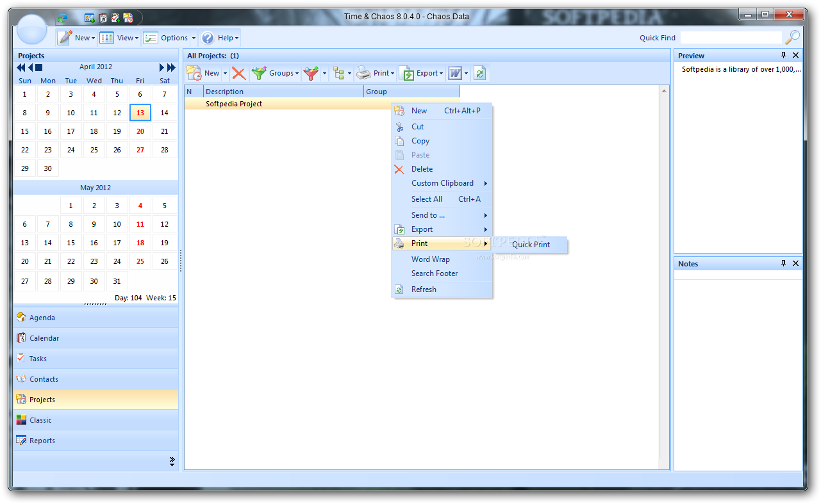Click the new project folder quick-access icon
Viewport: 821px width, 504px height.
(x=128, y=18)
